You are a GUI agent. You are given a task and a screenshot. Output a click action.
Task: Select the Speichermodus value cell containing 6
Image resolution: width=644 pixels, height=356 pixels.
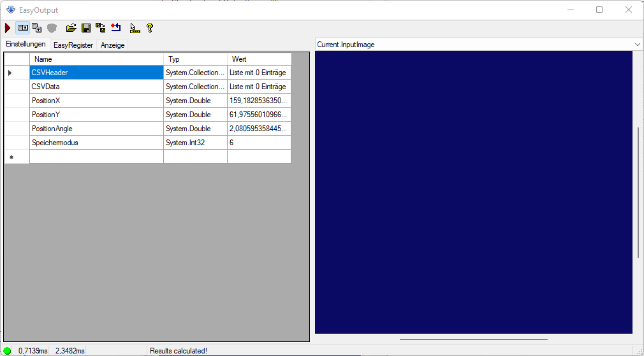point(259,143)
